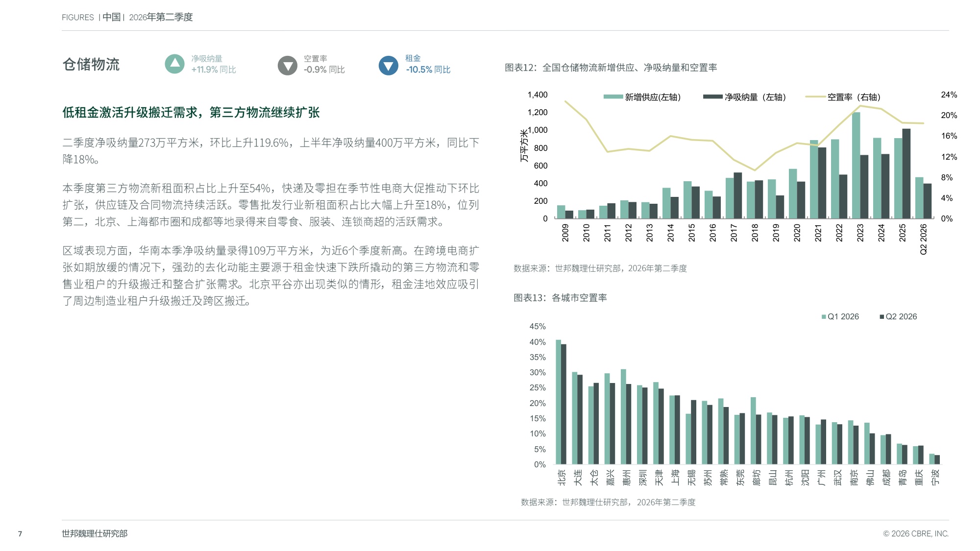Click the 2009 x-axis label
Screen dimensions: 980x551
[x=565, y=233]
